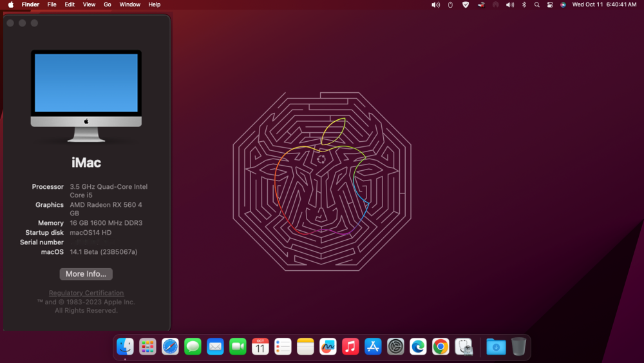This screenshot has height=363, width=644.
Task: Open the Apple menu
Action: (11, 5)
